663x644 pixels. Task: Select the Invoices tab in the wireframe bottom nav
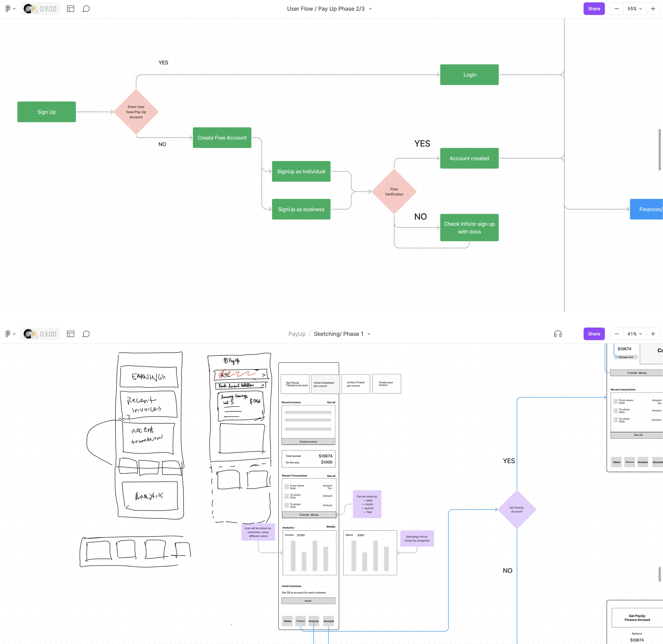click(313, 621)
